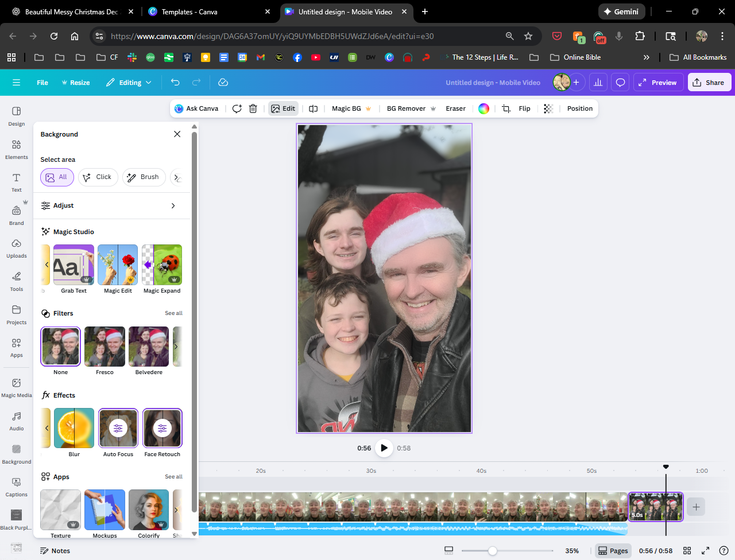735x560 pixels.
Task: Open the comment bubble icon
Action: [x=620, y=83]
